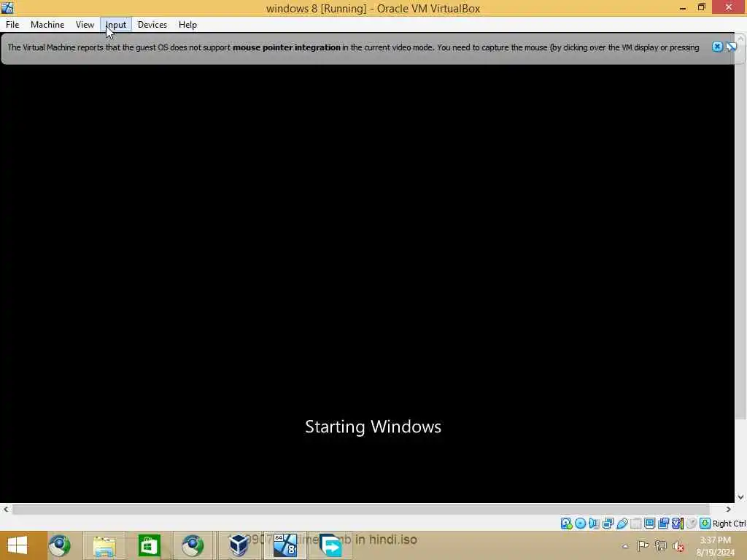This screenshot has width=747, height=560.
Task: Open the Windows Start button
Action: coord(18,545)
